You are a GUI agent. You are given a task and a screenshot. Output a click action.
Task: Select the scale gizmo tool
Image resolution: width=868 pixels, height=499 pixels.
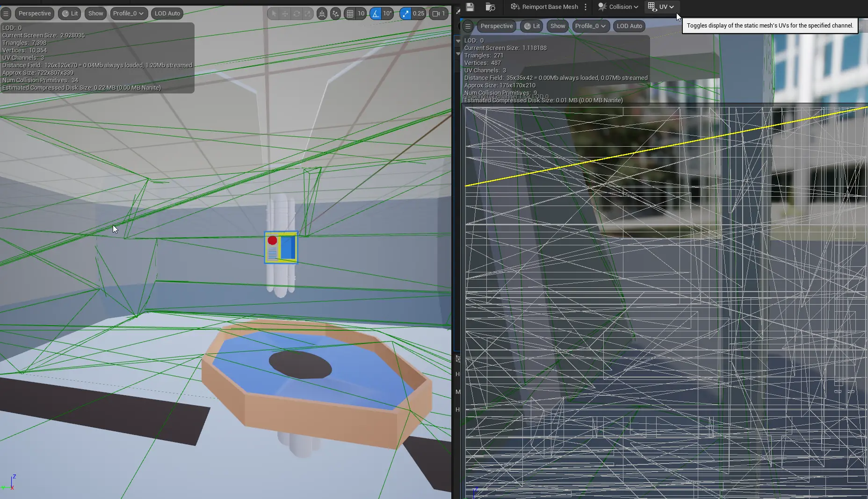point(307,14)
